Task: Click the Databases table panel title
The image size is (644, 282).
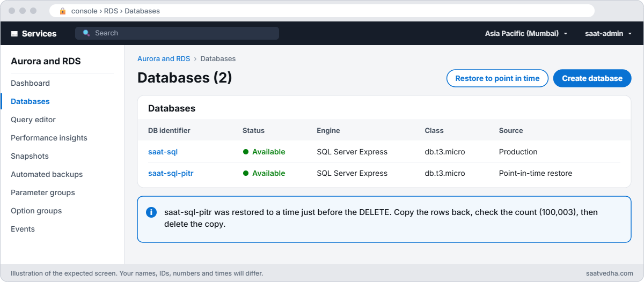Action: pos(172,108)
